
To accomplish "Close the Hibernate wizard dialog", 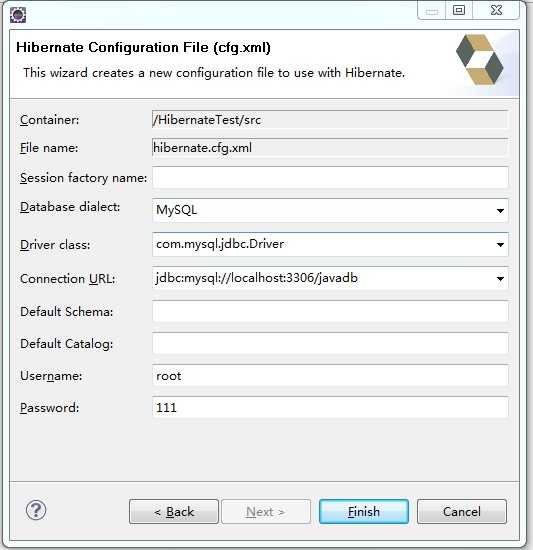I will [496, 11].
